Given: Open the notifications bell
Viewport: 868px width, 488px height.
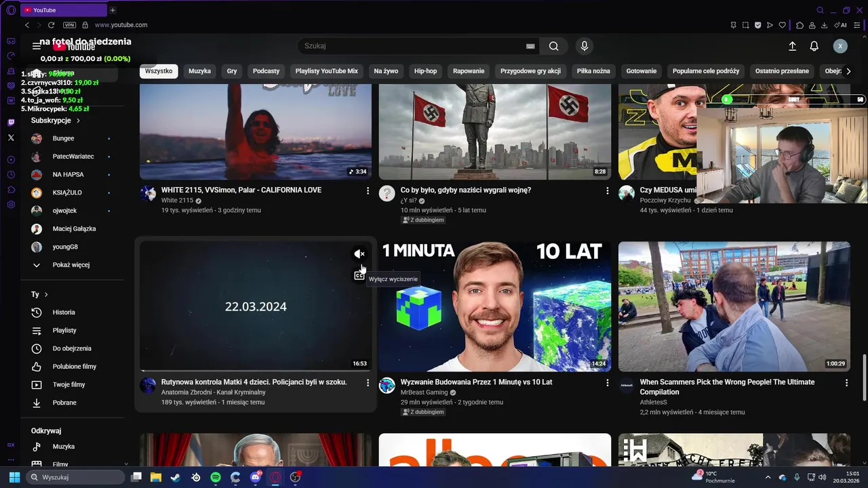Looking at the screenshot, I should coord(814,46).
